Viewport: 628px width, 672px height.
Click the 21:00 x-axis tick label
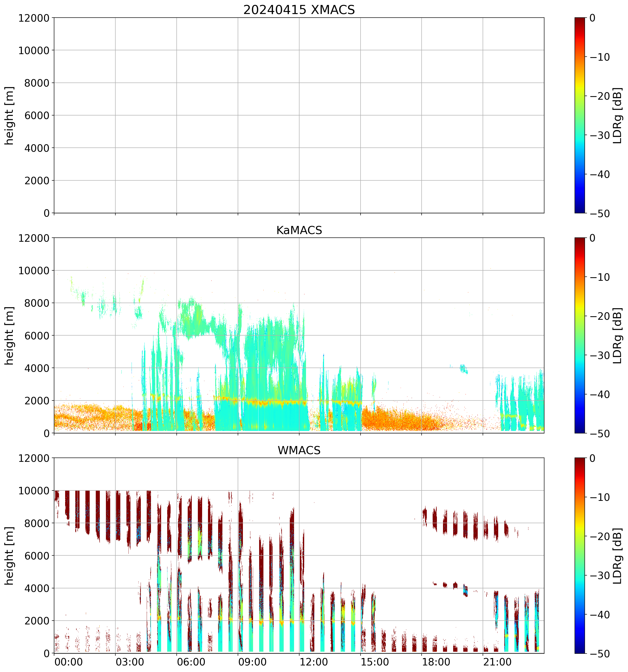pos(497,662)
